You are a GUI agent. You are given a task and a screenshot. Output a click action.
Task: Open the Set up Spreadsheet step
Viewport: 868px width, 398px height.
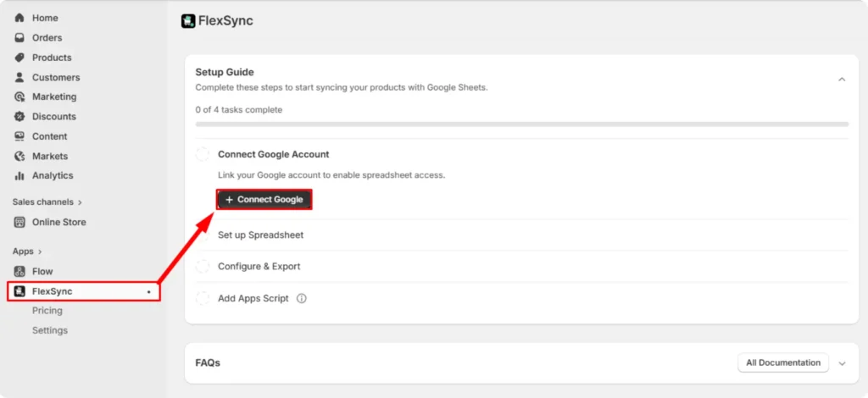pos(261,235)
